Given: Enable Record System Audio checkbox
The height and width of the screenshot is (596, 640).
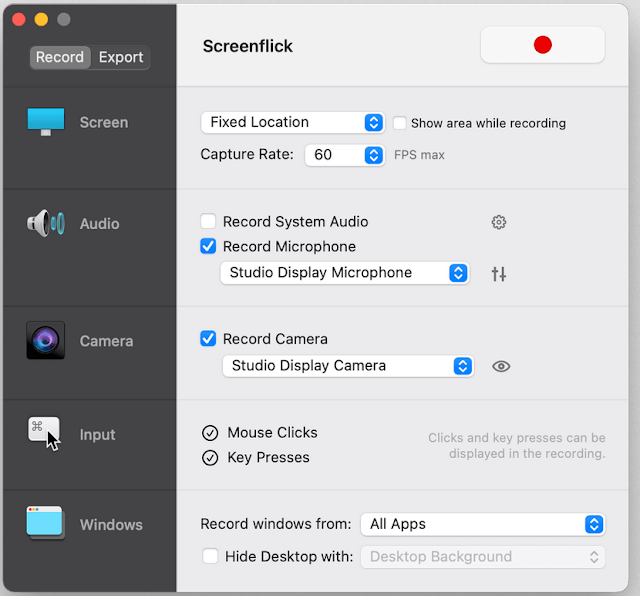Looking at the screenshot, I should tap(208, 221).
